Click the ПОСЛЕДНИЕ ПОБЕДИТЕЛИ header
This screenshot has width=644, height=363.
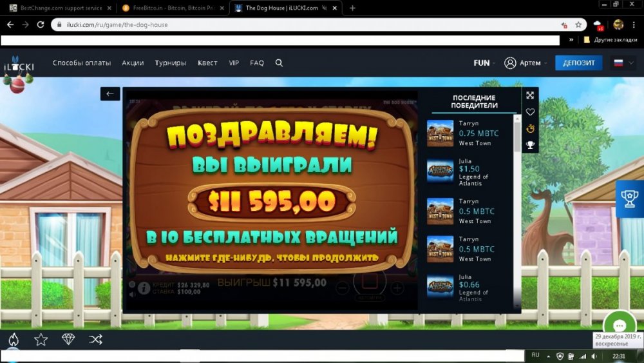[x=475, y=101]
